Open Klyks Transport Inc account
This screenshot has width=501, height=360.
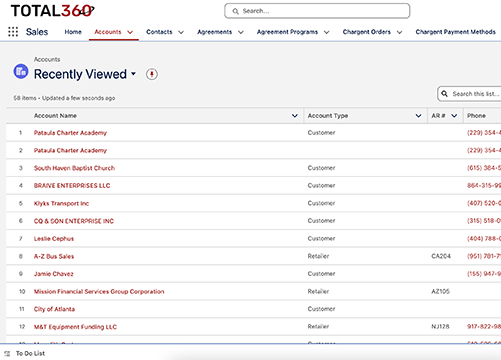(x=61, y=203)
